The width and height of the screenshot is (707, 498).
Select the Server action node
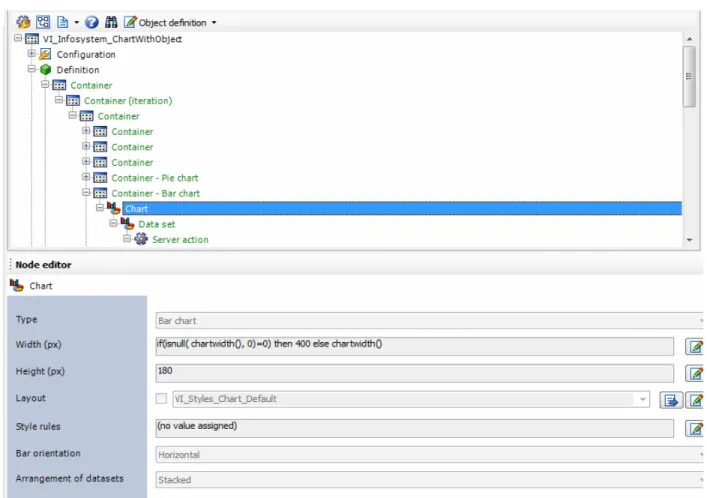pyautogui.click(x=180, y=240)
